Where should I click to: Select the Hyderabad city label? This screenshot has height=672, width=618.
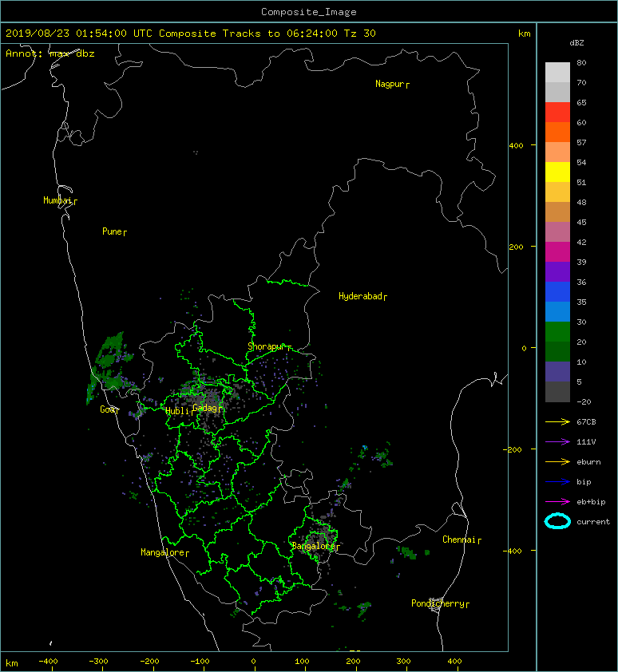(362, 296)
